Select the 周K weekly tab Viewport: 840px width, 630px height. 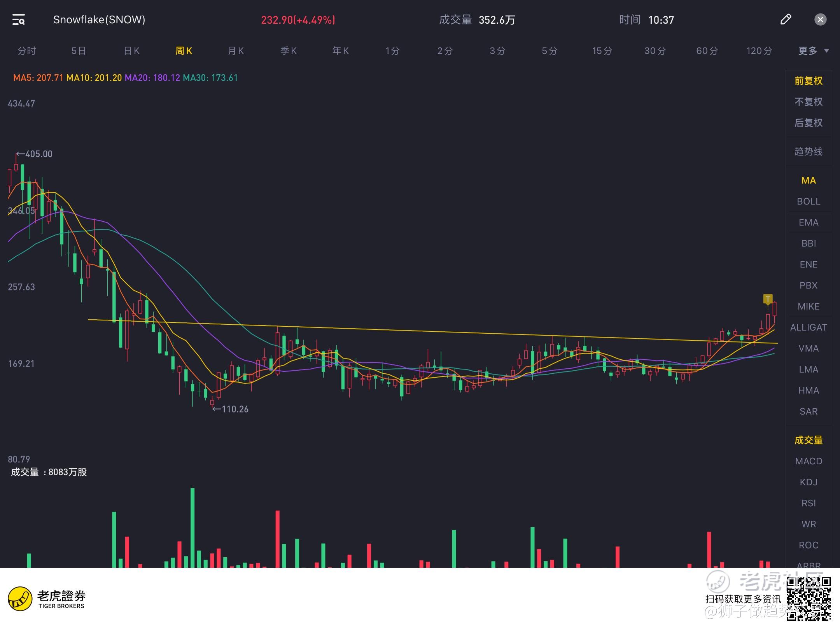184,51
